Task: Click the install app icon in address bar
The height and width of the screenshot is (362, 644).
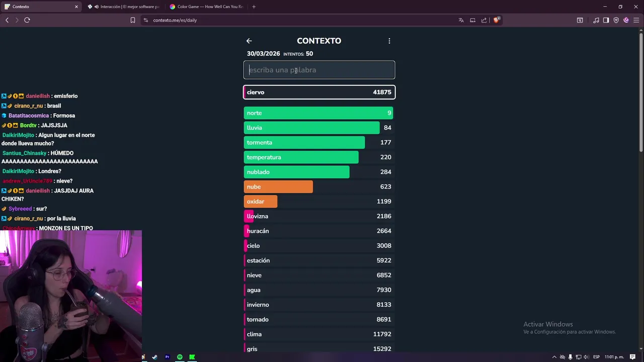Action: click(x=472, y=20)
